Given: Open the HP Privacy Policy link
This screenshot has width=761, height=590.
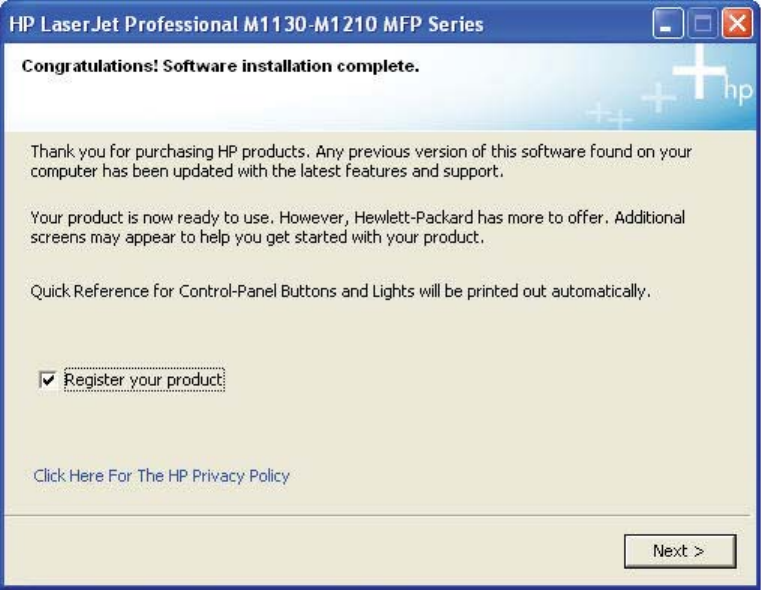Looking at the screenshot, I should 161,476.
